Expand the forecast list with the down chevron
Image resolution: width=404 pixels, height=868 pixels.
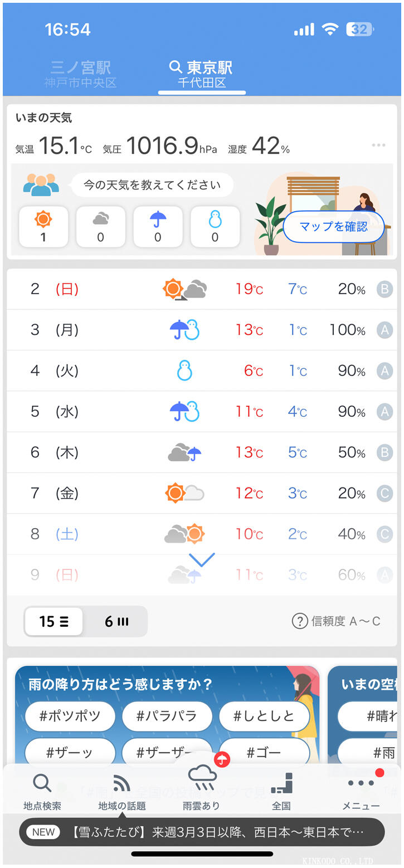click(x=202, y=559)
